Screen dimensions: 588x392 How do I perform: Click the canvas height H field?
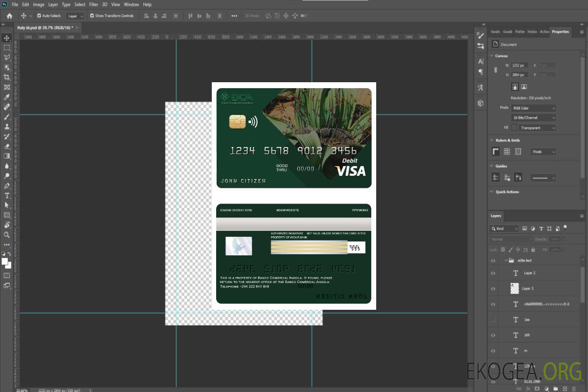point(519,75)
